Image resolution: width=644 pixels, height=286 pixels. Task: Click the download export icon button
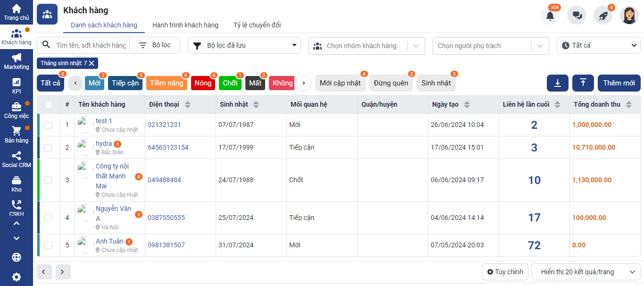(x=558, y=83)
